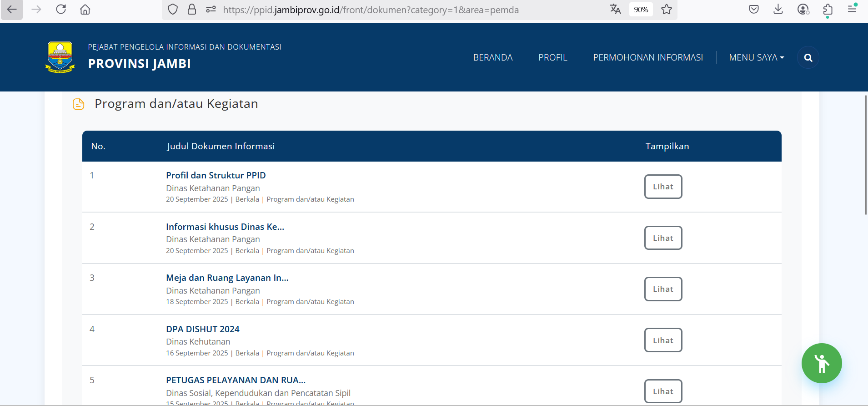
Task: Open the Firefox hamburger application menu
Action: click(852, 10)
